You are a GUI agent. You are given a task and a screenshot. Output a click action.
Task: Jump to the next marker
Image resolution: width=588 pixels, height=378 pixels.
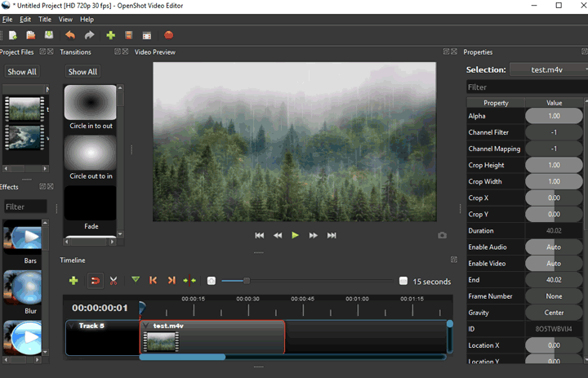171,281
